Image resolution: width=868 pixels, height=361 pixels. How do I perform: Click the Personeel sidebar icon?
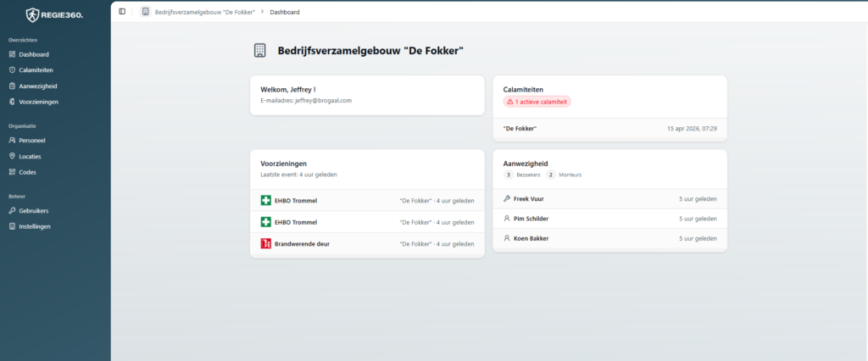pos(12,141)
